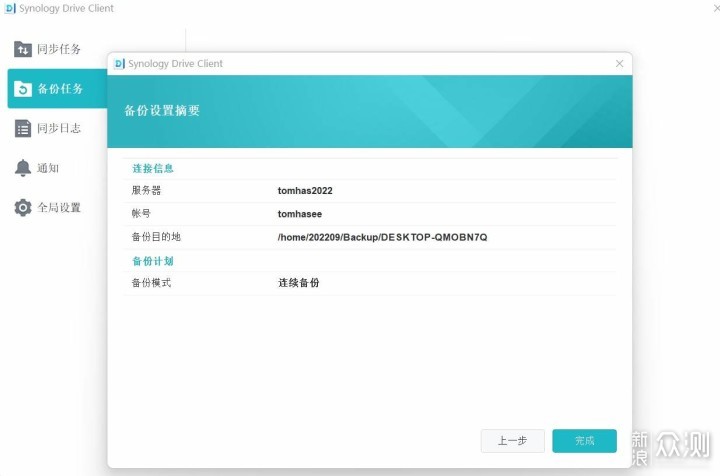Click the 服务器 label

[x=146, y=190]
